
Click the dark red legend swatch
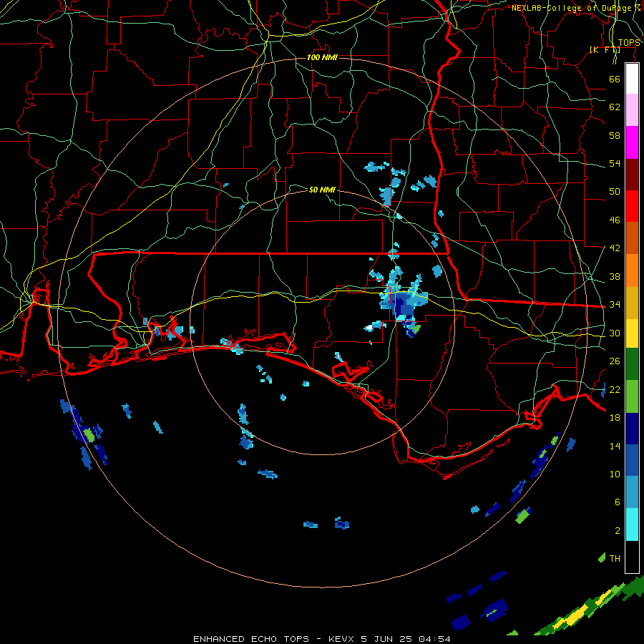click(632, 174)
